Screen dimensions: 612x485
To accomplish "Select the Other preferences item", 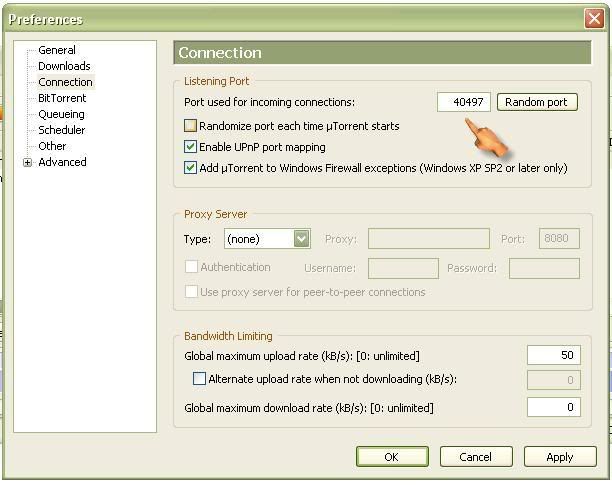I will point(52,146).
